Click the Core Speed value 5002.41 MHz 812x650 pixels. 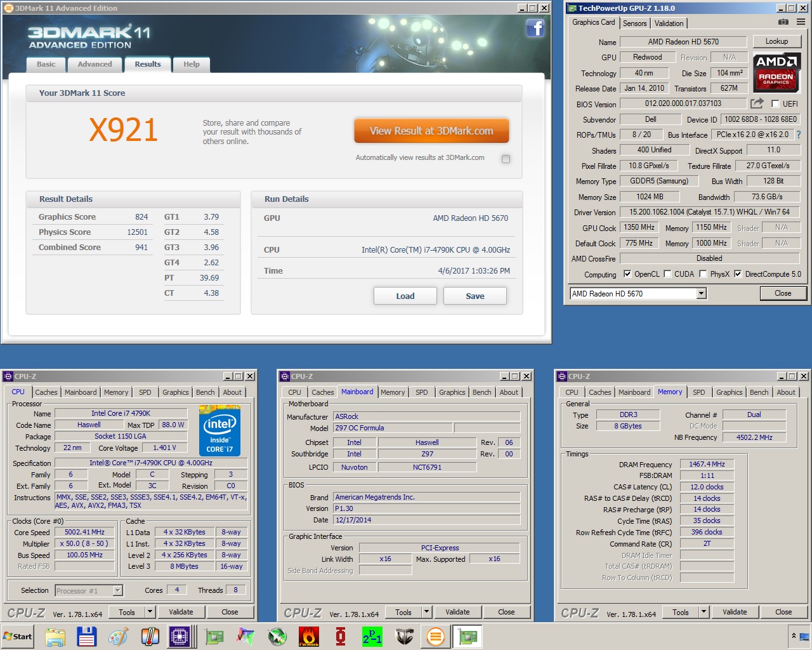tap(84, 532)
